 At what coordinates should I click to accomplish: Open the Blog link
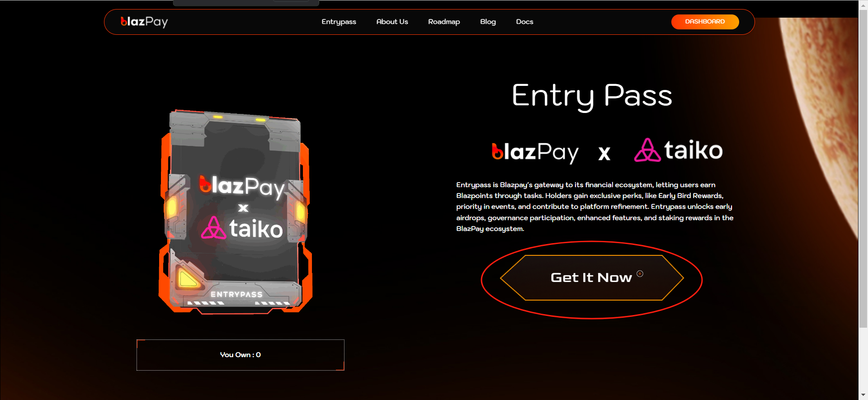tap(488, 22)
